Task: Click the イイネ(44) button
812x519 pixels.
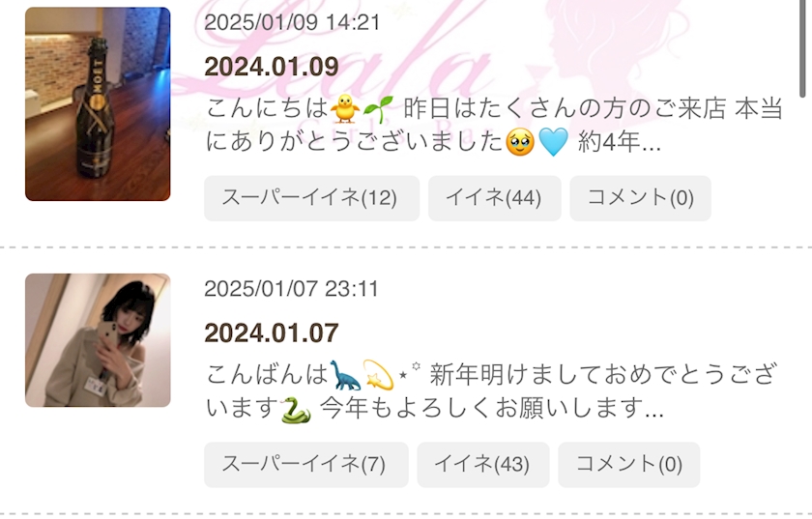Action: coord(495,198)
